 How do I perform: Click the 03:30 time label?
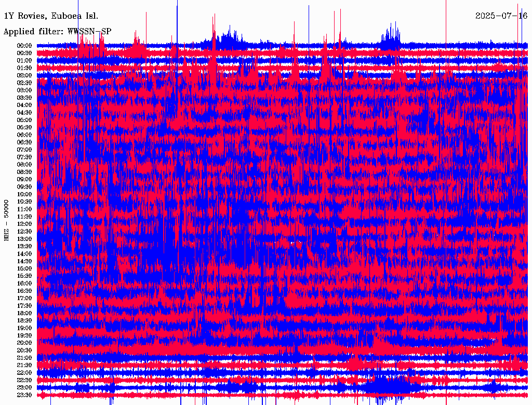tap(24, 98)
